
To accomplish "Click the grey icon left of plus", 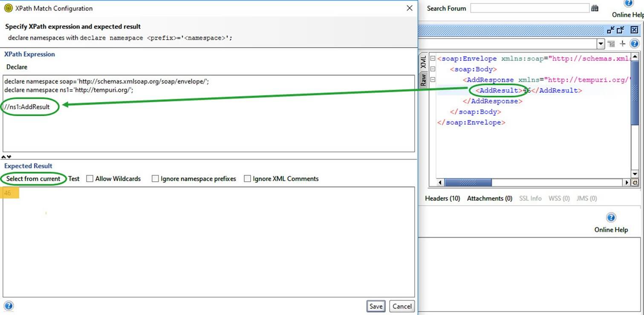I will pos(611,43).
